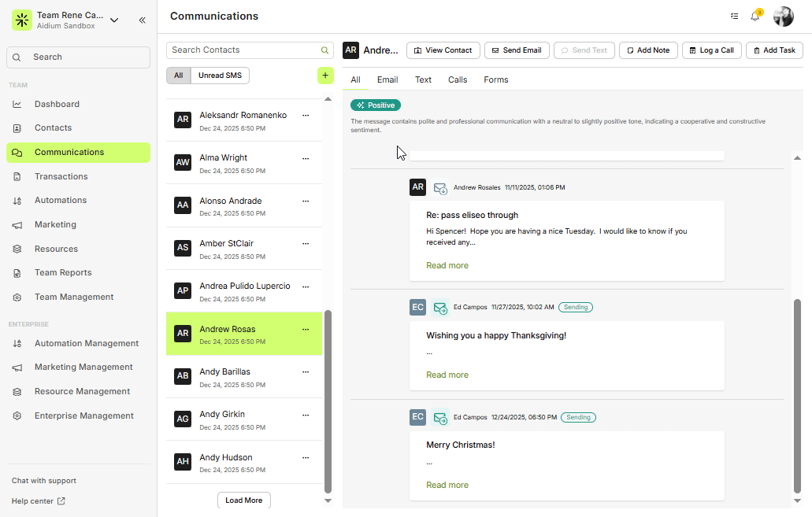
Task: Toggle the Unread SMS filter
Action: pyautogui.click(x=221, y=76)
